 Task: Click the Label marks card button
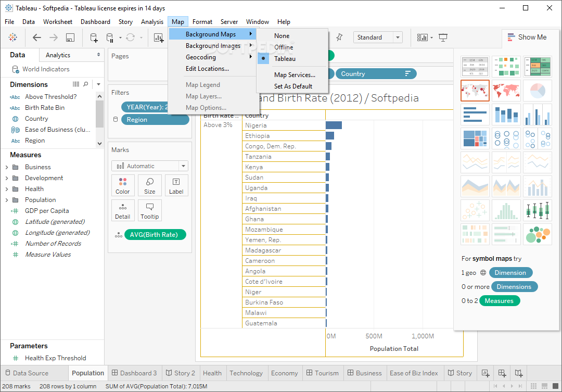pos(176,185)
